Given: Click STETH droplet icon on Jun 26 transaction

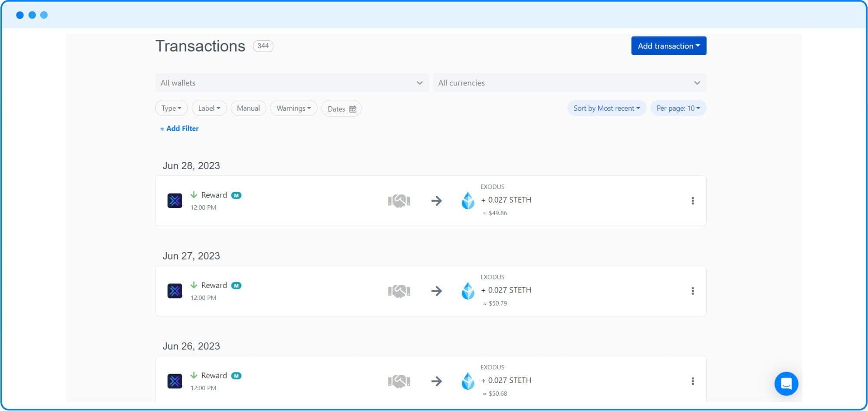Looking at the screenshot, I should [x=468, y=381].
